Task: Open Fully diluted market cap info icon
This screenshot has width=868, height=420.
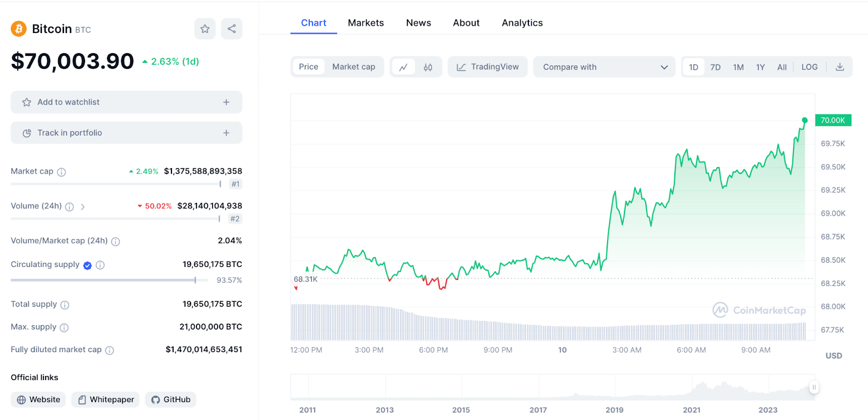Action: click(x=110, y=351)
